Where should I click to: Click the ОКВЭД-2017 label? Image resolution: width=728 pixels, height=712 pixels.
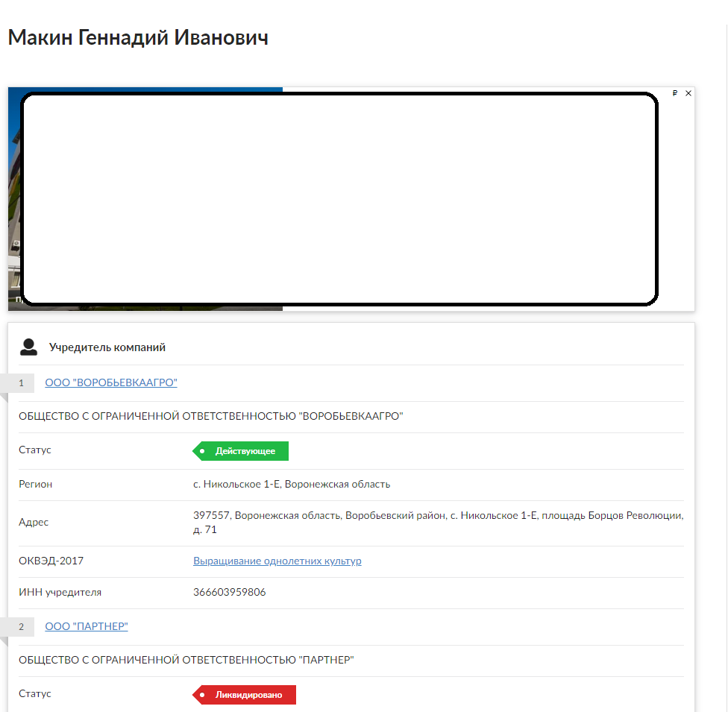coord(51,561)
